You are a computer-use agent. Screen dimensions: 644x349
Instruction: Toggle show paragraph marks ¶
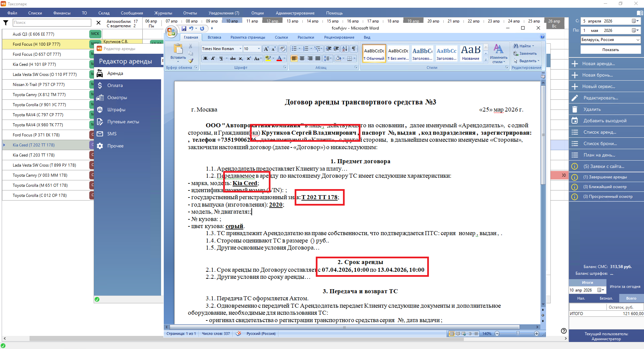pyautogui.click(x=354, y=49)
